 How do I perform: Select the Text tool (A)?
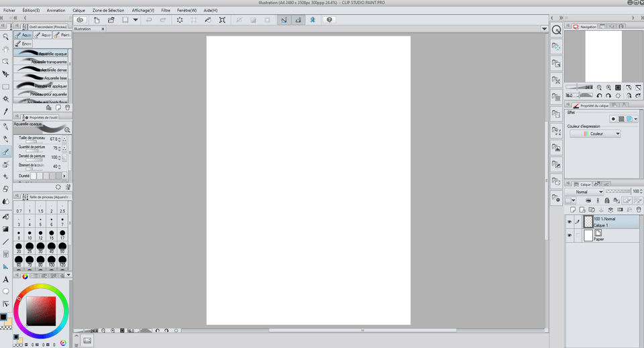coord(5,279)
